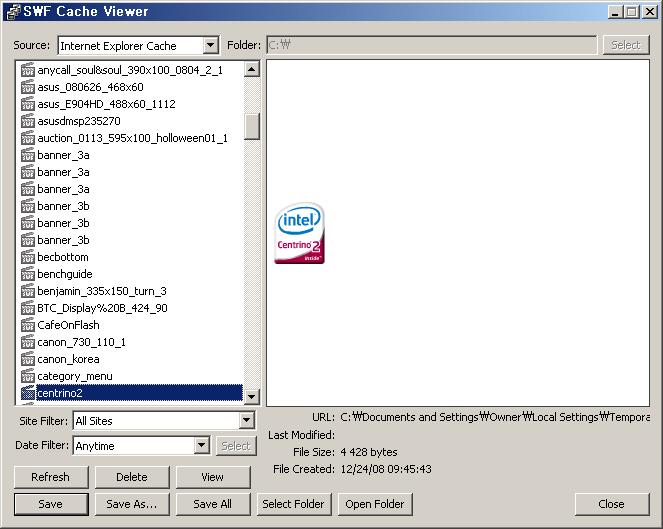Select the category_menu entry
663x529 pixels.
(75, 376)
